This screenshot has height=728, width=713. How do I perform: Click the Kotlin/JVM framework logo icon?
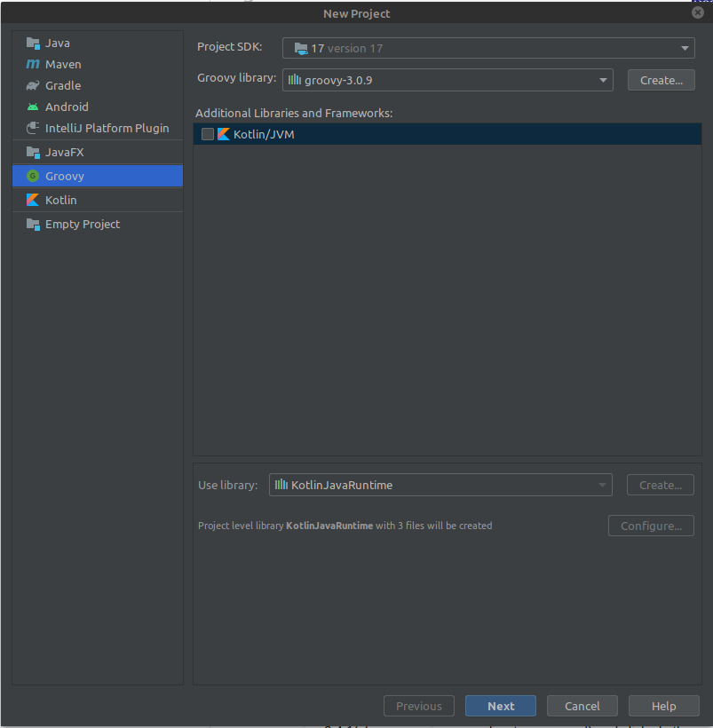pos(224,134)
